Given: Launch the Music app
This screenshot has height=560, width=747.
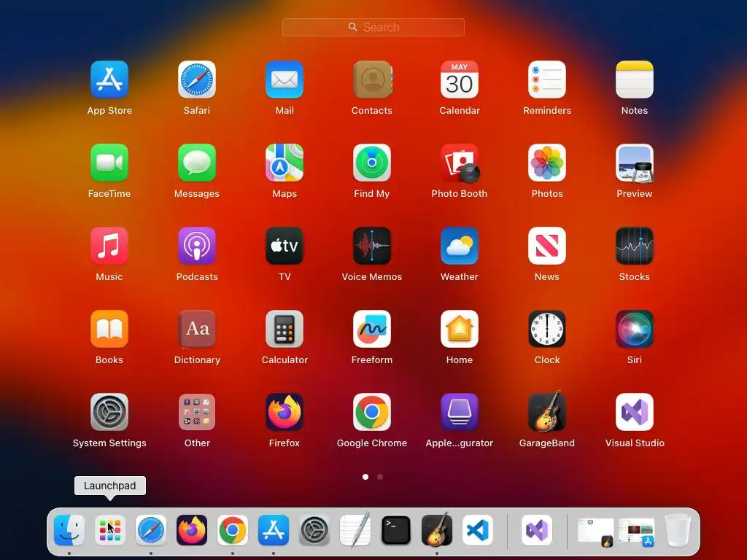Looking at the screenshot, I should [x=109, y=246].
